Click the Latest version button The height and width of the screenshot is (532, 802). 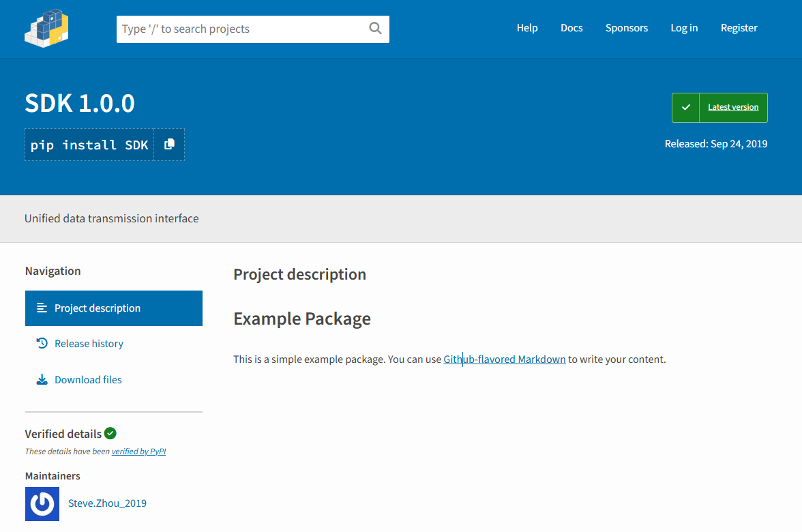(732, 107)
